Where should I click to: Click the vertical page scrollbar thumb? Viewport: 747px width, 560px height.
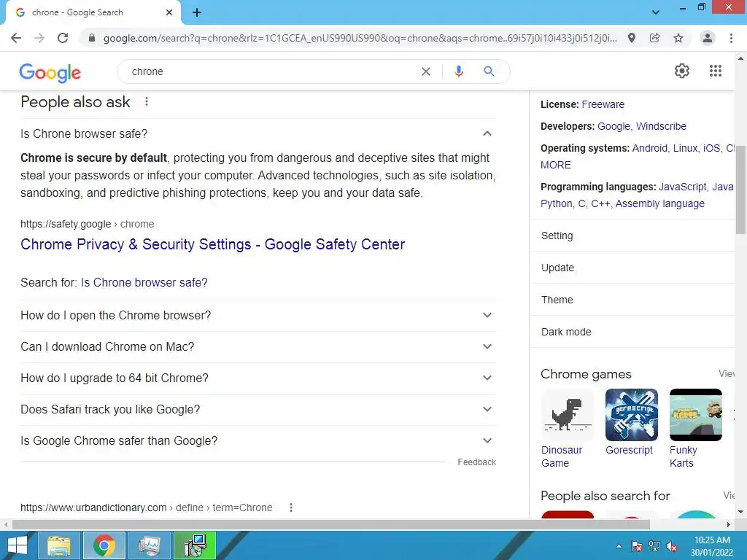pos(740,190)
